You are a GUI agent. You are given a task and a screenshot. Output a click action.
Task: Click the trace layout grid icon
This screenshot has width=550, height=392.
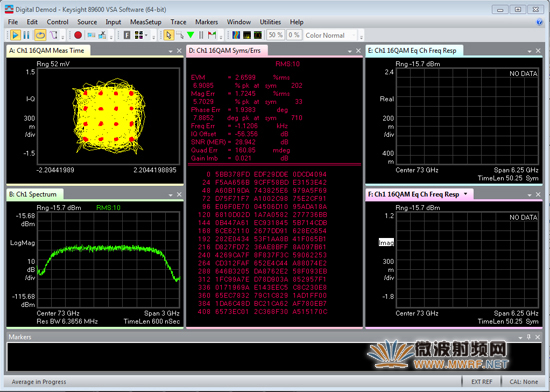tap(139, 35)
